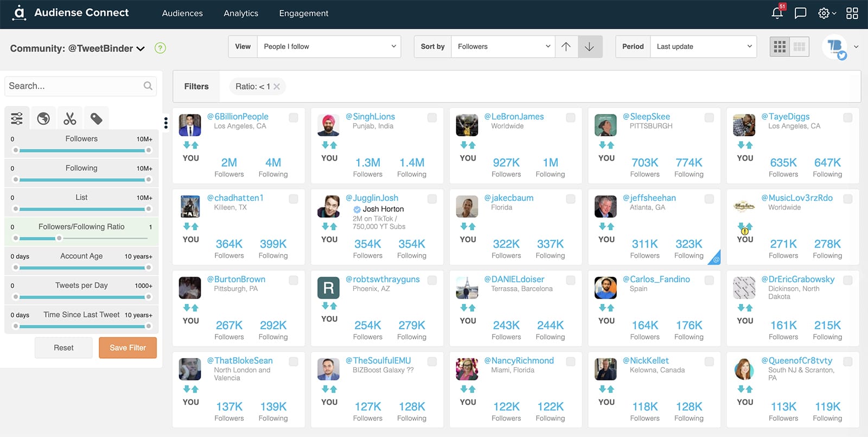Adjust the Followers/Following Ratio slider handle

59,238
